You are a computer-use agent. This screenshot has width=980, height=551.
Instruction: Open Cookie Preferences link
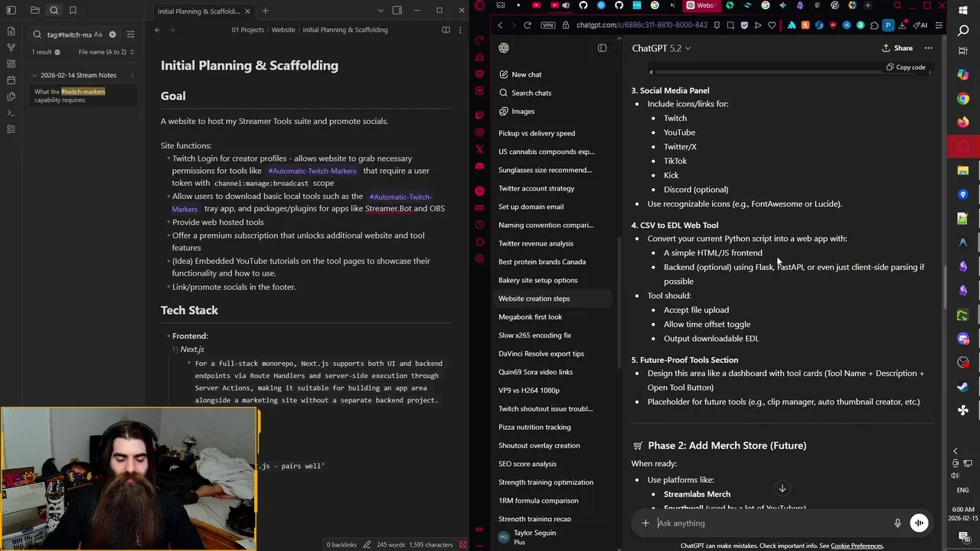pyautogui.click(x=857, y=546)
